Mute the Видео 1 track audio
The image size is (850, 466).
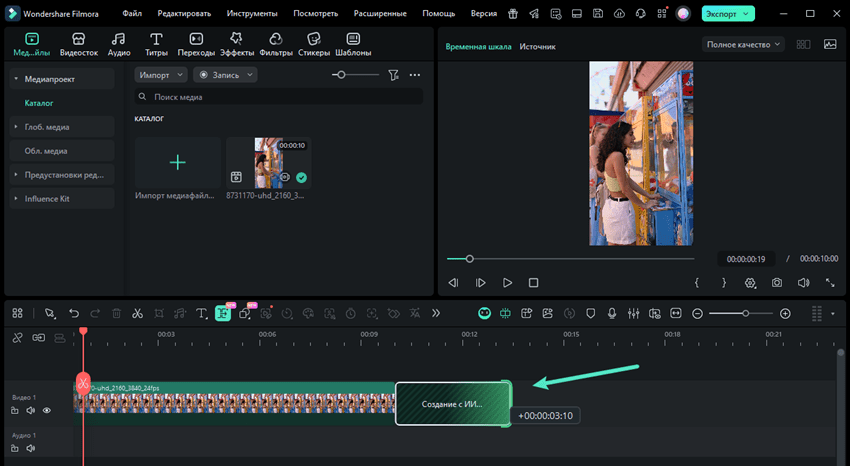30,410
